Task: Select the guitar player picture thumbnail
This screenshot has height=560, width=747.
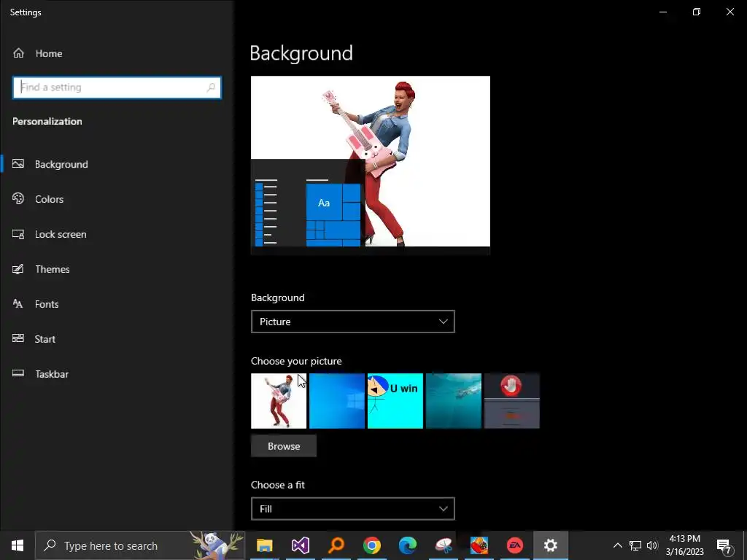Action: pos(279,401)
